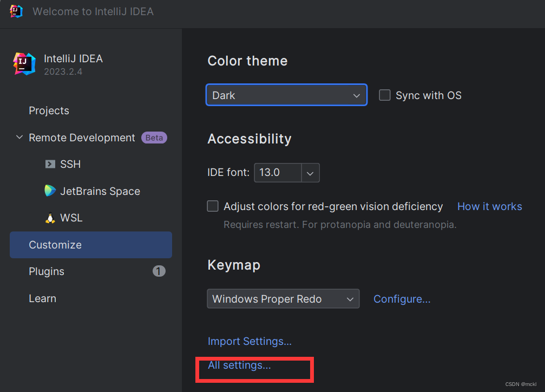This screenshot has height=392, width=545.
Task: Click the large IntelliJ IDEA product logo
Action: (24, 64)
